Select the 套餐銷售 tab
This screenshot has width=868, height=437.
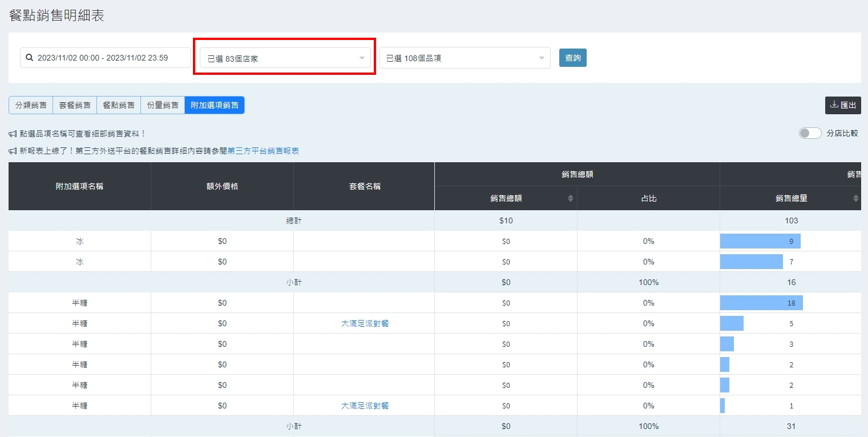75,105
